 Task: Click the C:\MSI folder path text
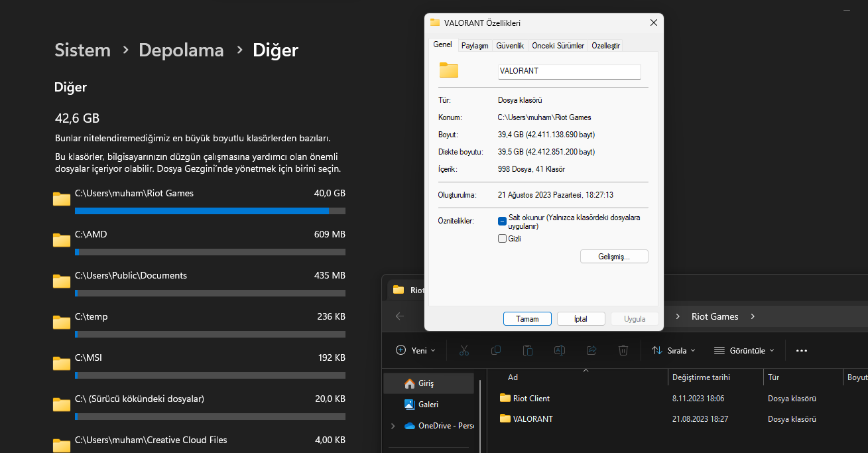point(89,357)
